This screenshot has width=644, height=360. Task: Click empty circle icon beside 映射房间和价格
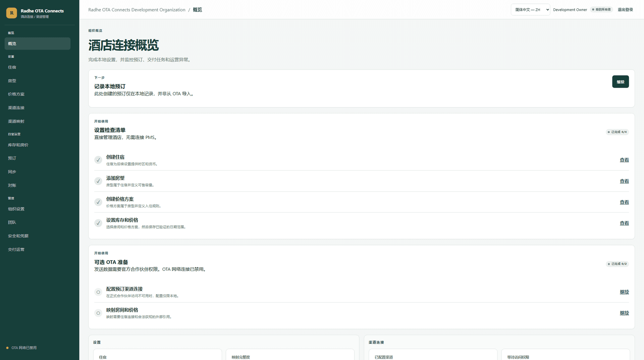98,313
